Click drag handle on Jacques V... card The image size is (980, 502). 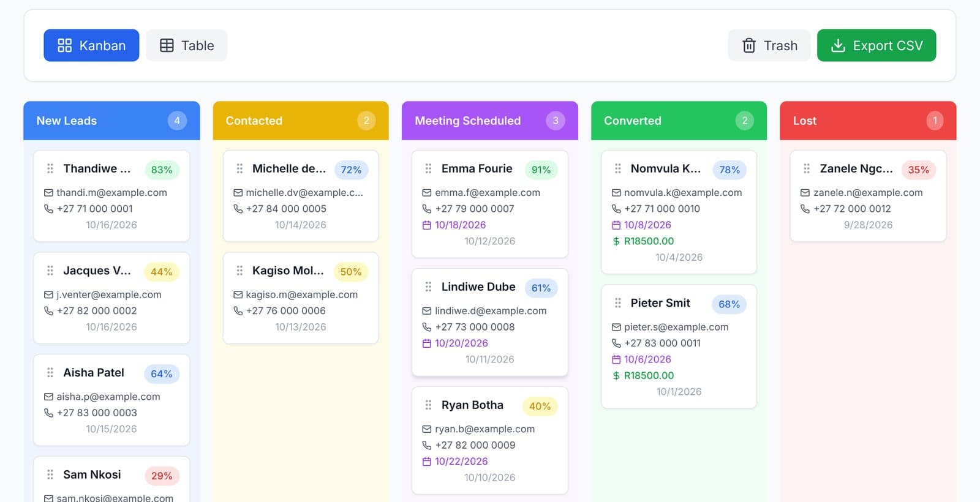click(x=50, y=271)
